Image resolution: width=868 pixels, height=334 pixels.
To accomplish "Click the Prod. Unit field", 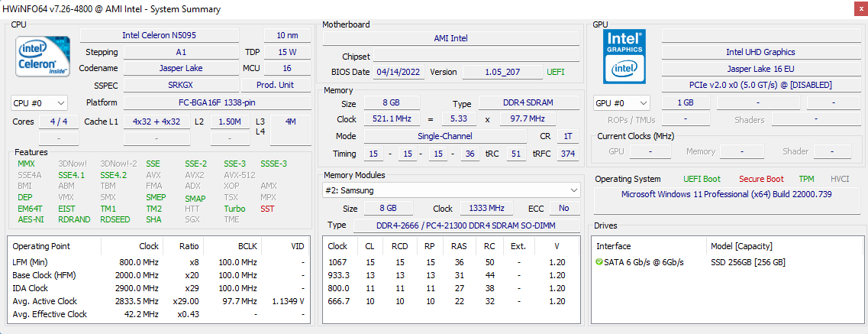I will [276, 86].
